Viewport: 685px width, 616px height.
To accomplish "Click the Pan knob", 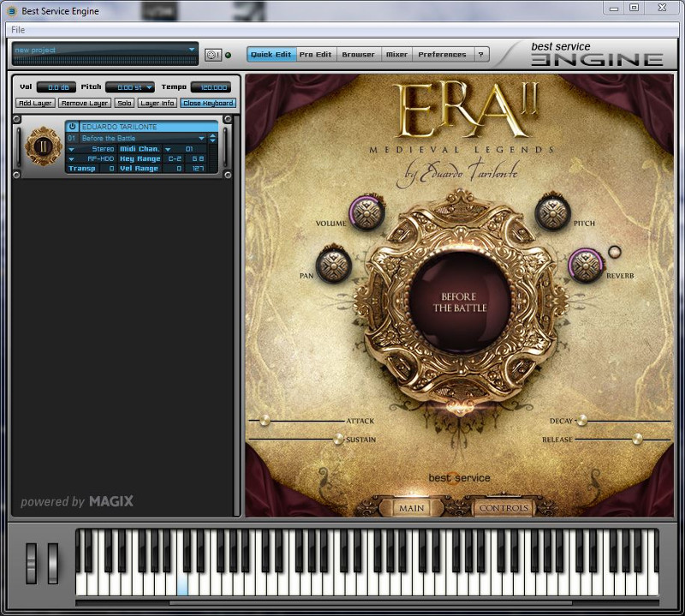I will [333, 265].
